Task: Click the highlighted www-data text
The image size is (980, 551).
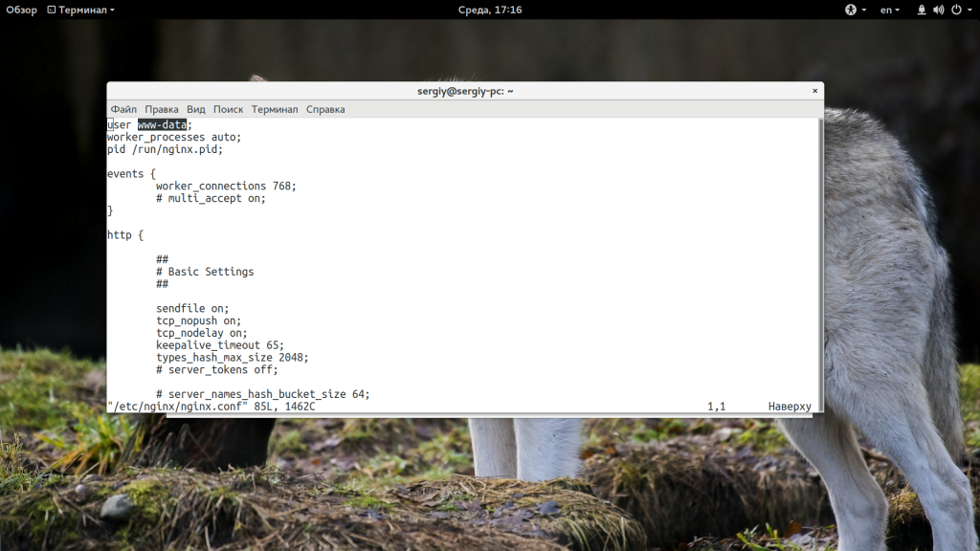Action: click(x=162, y=125)
